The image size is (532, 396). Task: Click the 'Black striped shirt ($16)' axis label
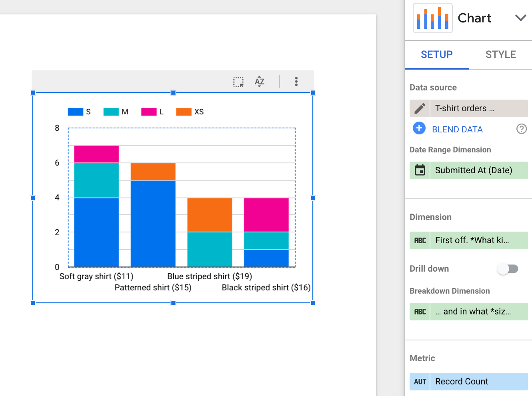(266, 288)
